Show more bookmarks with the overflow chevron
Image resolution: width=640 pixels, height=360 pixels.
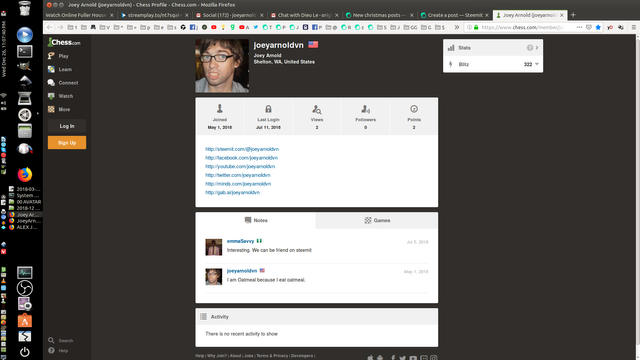click(x=457, y=27)
